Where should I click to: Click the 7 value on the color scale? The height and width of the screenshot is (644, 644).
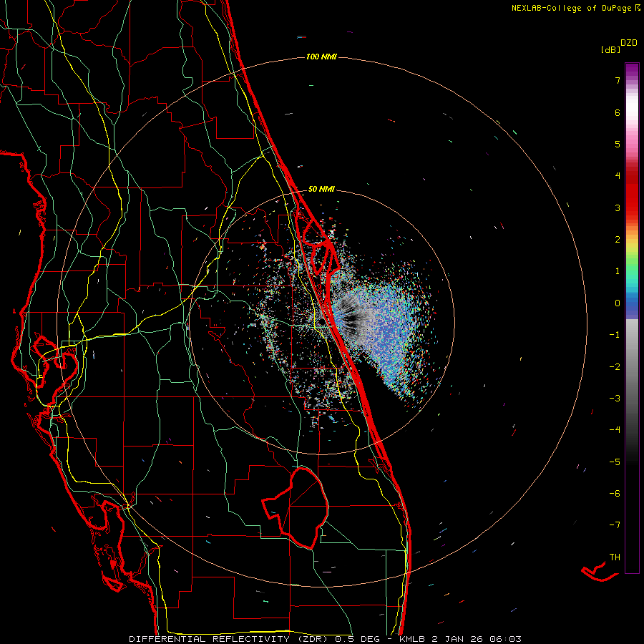(618, 80)
